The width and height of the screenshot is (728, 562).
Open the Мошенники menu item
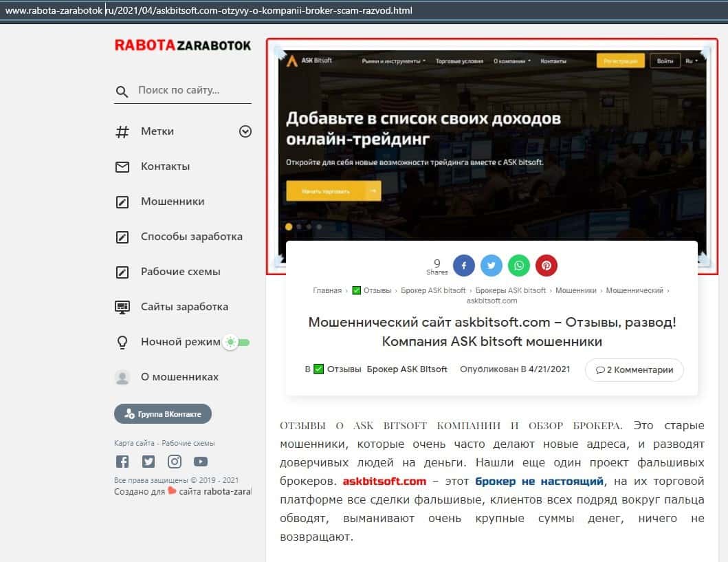pos(173,202)
